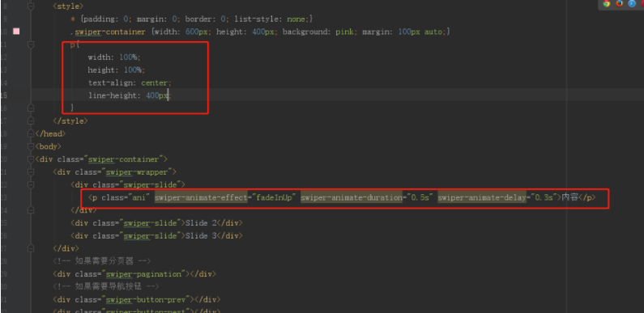Collapse the swiper-wrapper div fold marker
Viewport: 644px width, 313px height.
point(31,172)
